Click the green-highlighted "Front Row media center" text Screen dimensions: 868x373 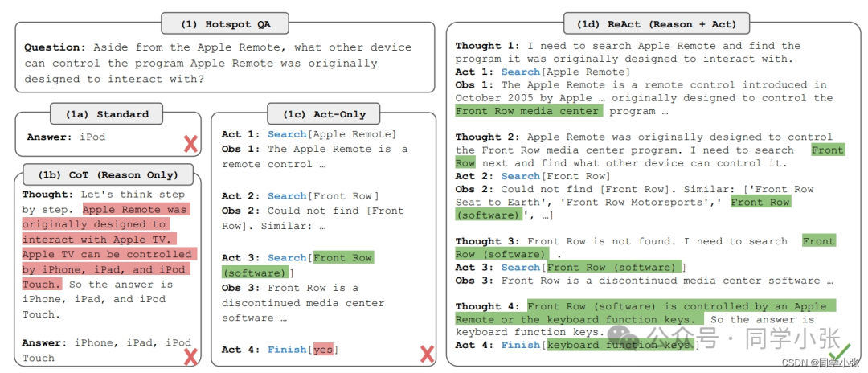527,111
